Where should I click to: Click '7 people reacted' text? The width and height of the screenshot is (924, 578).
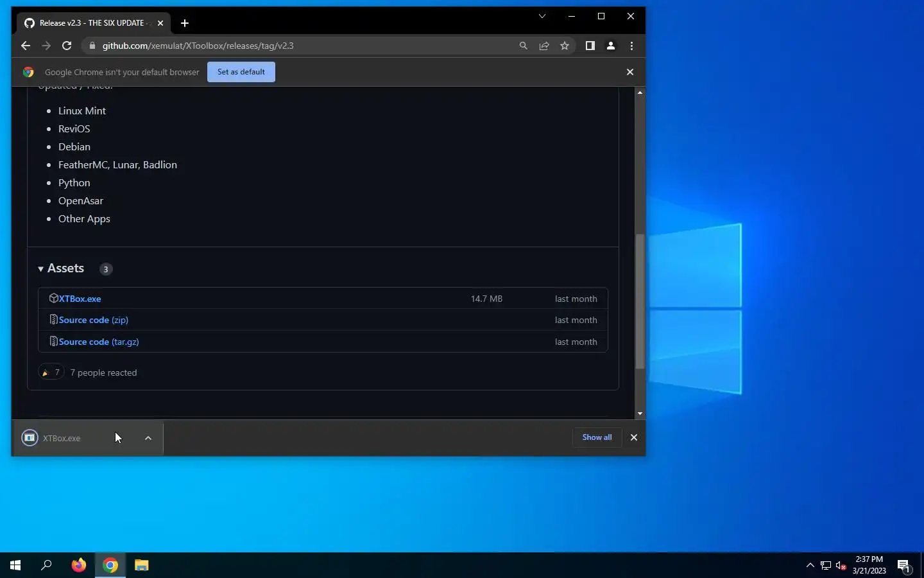click(x=103, y=372)
